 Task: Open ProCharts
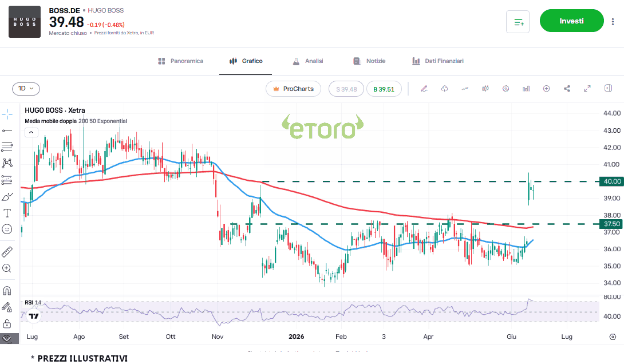293,89
